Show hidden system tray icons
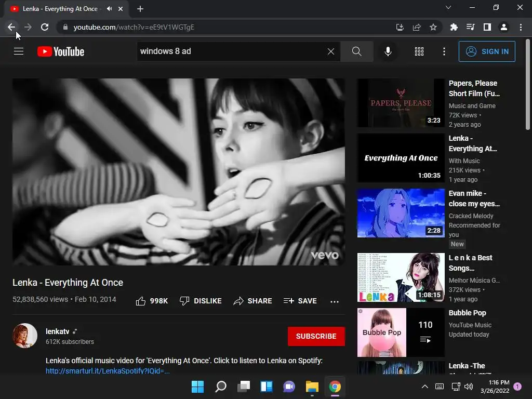 click(425, 387)
